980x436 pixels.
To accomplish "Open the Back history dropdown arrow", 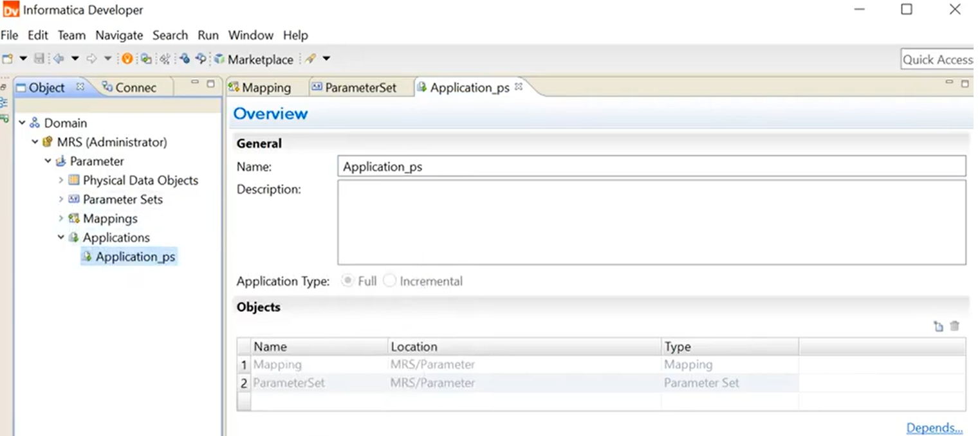I will pyautogui.click(x=75, y=59).
